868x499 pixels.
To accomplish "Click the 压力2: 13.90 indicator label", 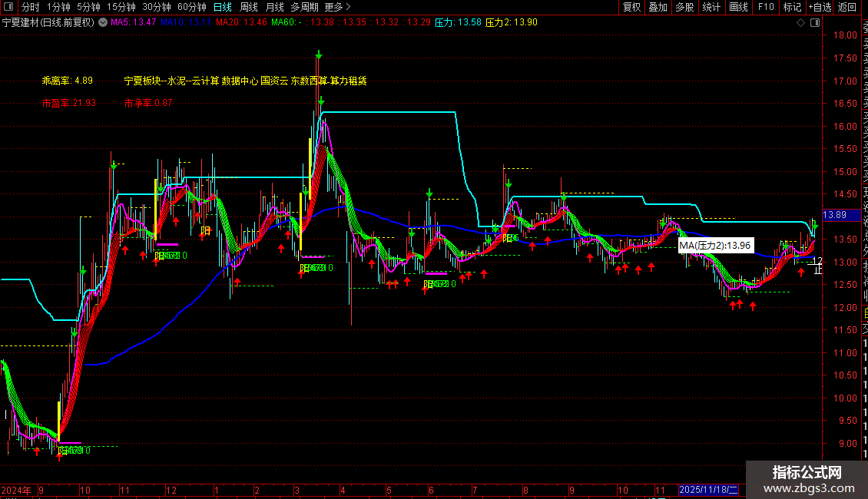I will click(x=511, y=23).
